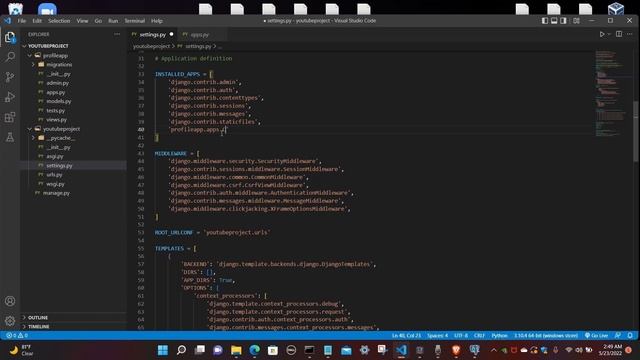Viewport: 640px width, 360px height.
Task: Select the Python 3.10.4 interpreter in status bar
Action: pos(546,336)
